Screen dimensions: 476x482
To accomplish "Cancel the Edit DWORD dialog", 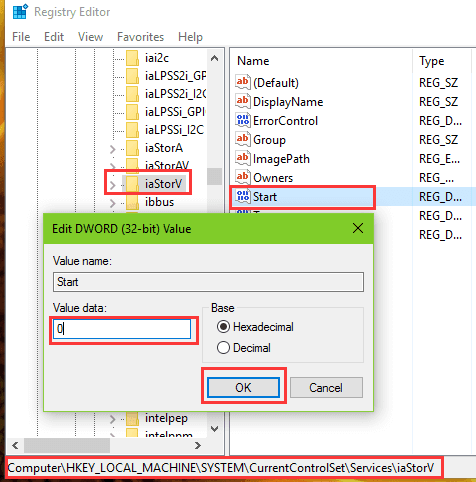I will 326,387.
